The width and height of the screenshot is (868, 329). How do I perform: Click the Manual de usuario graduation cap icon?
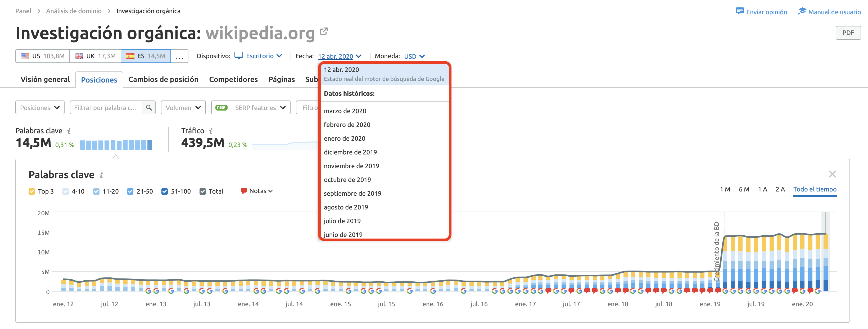(x=802, y=11)
